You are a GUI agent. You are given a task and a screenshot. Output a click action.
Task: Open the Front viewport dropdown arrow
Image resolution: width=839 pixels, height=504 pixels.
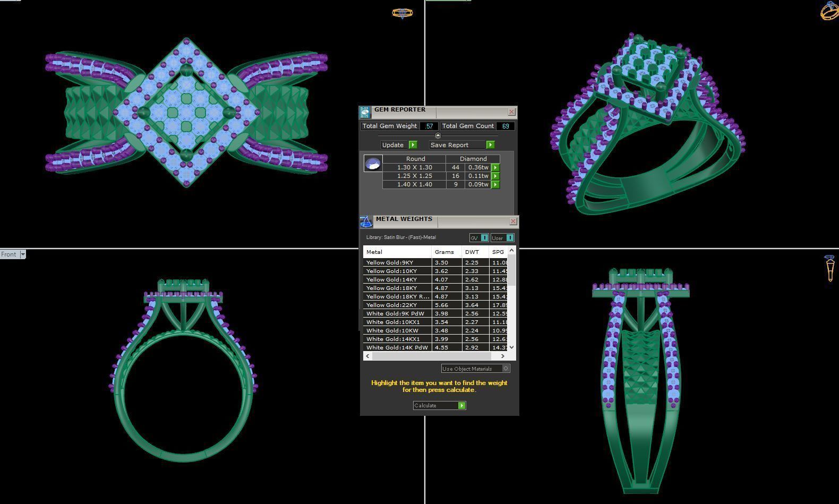pos(23,254)
